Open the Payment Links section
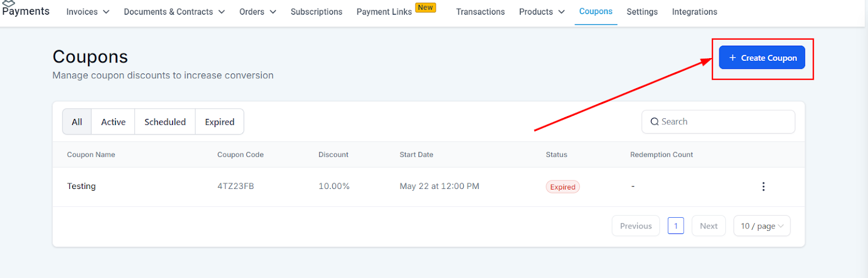Image resolution: width=868 pixels, height=278 pixels. pyautogui.click(x=384, y=12)
